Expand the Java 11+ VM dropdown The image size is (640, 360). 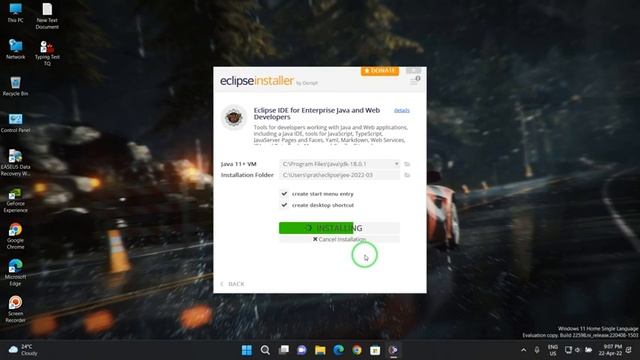[x=396, y=164]
